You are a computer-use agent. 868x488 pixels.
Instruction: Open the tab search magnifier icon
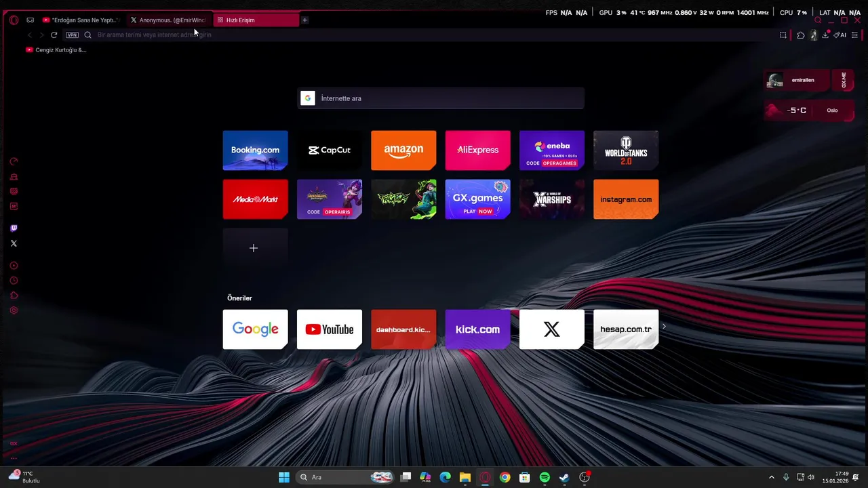tap(818, 20)
